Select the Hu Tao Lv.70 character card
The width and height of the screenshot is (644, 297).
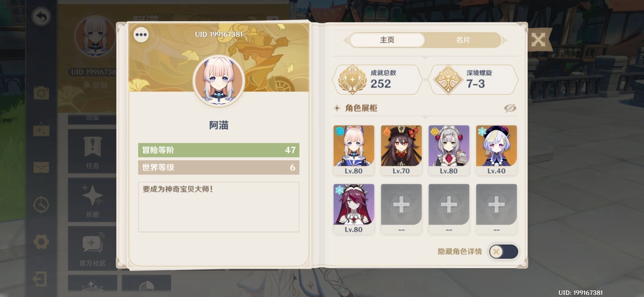401,150
